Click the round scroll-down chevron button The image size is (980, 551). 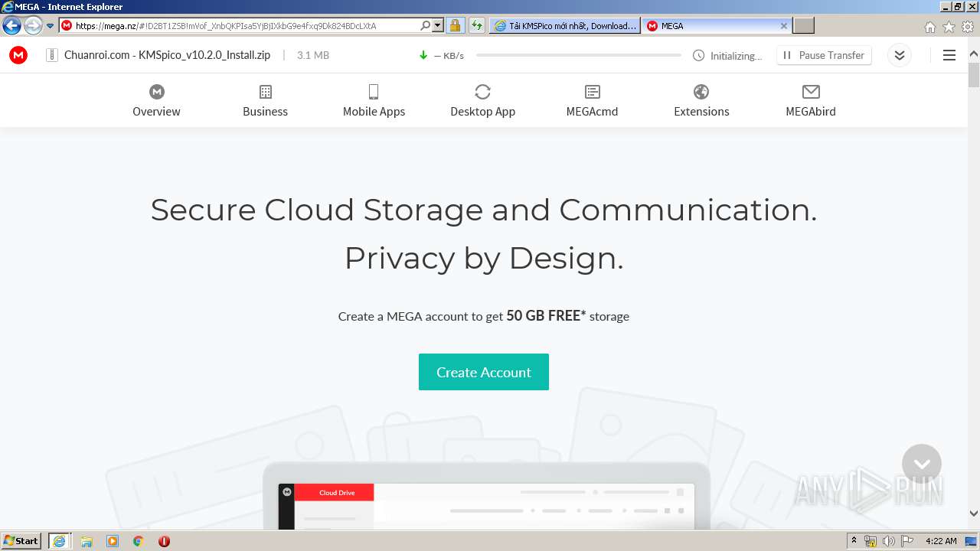tap(922, 464)
